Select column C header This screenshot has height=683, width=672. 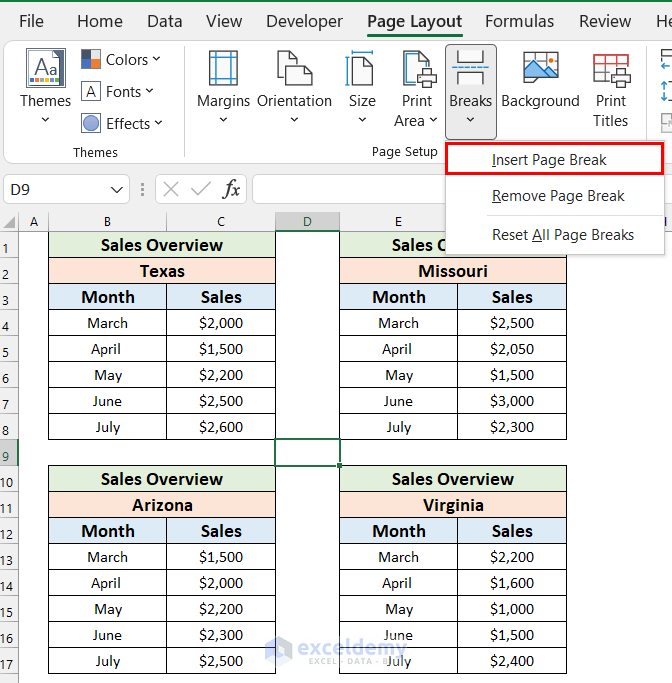click(x=221, y=222)
